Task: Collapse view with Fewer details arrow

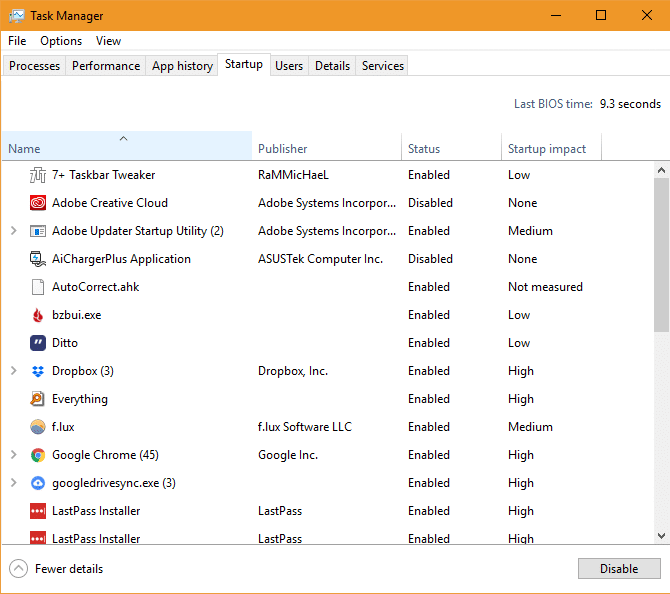Action: [x=18, y=569]
